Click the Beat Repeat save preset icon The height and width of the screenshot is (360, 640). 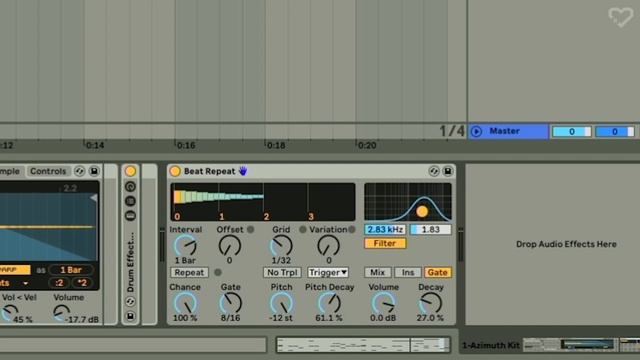tap(448, 171)
